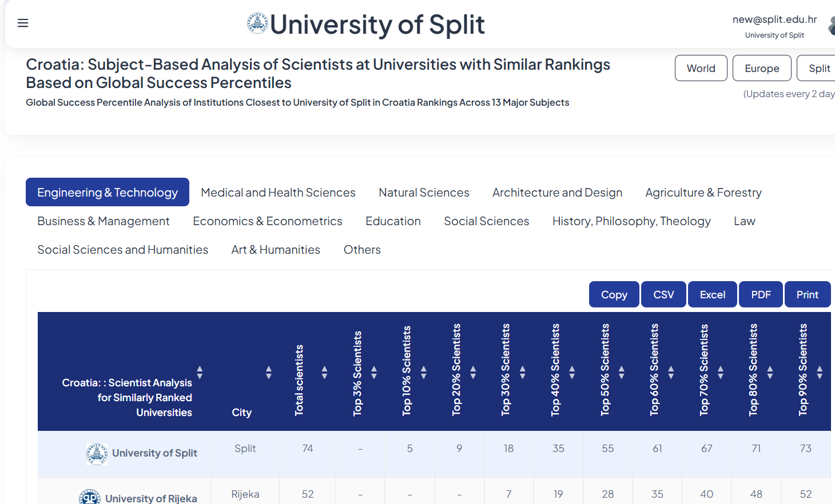This screenshot has height=504, width=835.
Task: Switch to Agriculture & Forestry tab
Action: click(x=703, y=193)
